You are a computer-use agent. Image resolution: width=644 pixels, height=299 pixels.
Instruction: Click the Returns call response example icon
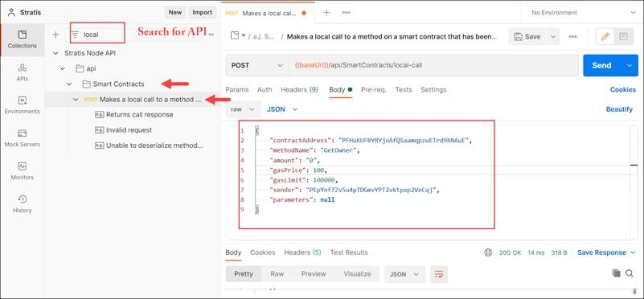(x=99, y=115)
